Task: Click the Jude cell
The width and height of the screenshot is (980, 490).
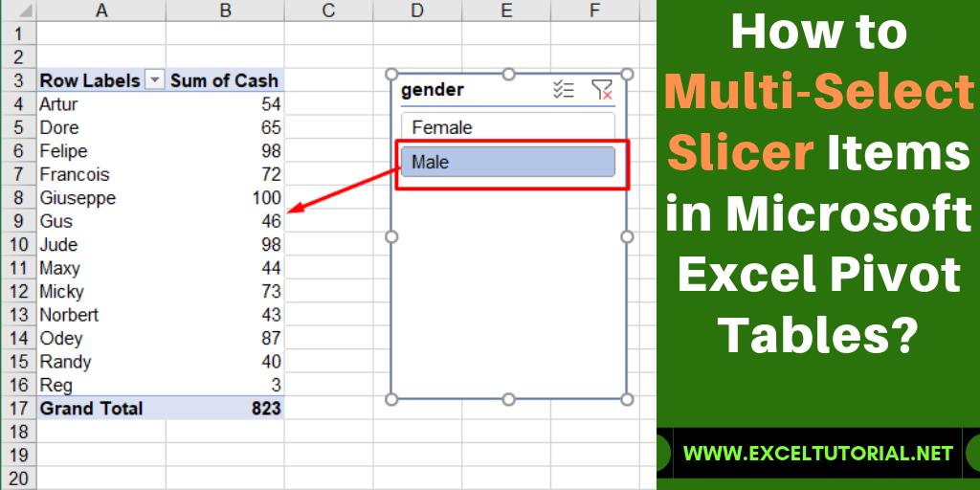Action: pyautogui.click(x=101, y=244)
